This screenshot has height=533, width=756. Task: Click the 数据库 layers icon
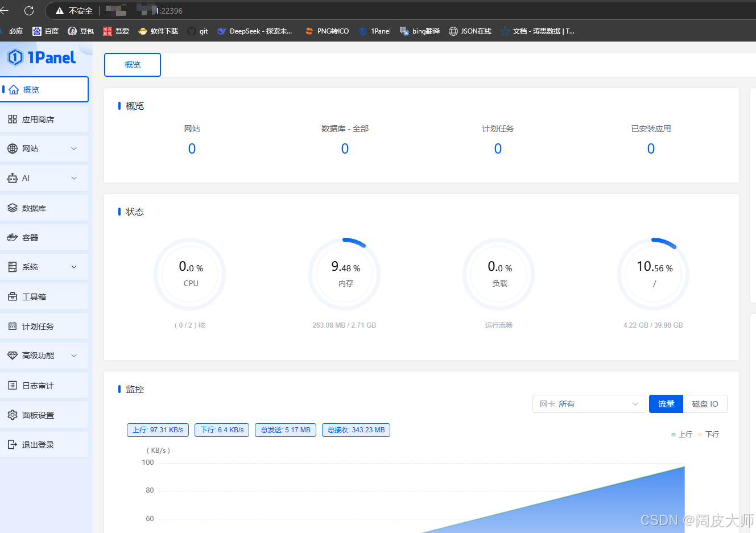tap(13, 208)
